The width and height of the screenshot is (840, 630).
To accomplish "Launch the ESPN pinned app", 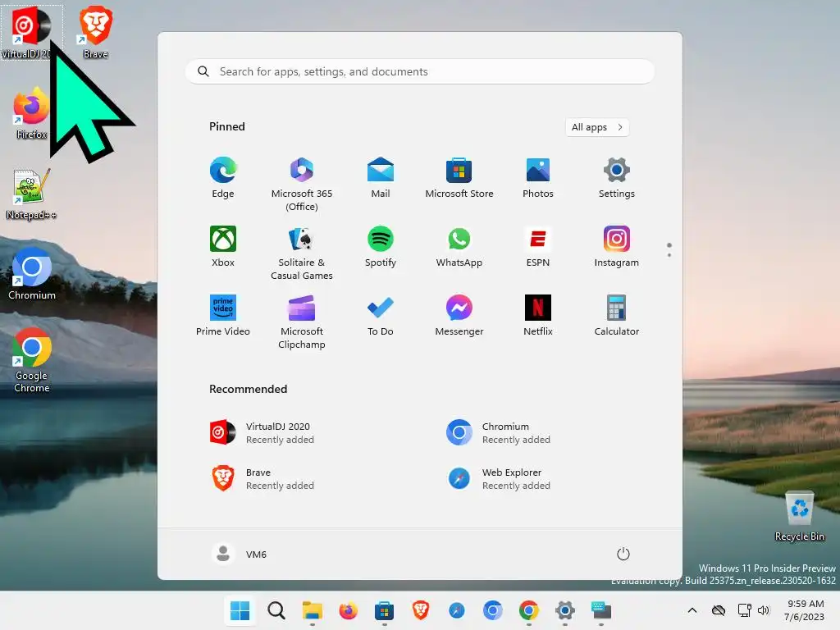I will [538, 246].
